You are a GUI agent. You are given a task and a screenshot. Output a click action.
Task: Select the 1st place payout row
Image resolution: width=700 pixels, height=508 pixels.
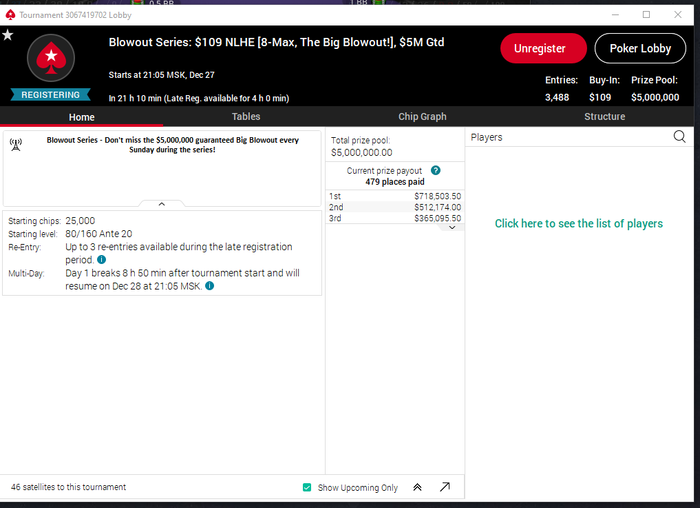coord(395,196)
